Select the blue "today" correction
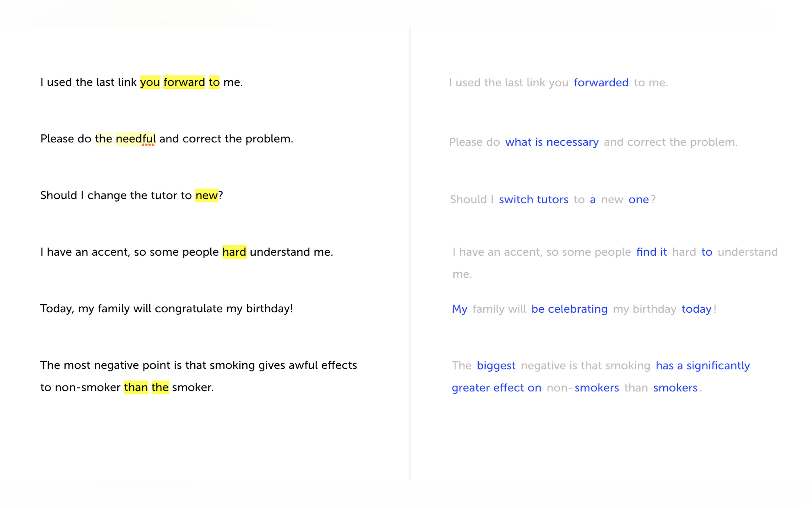 pyautogui.click(x=696, y=309)
